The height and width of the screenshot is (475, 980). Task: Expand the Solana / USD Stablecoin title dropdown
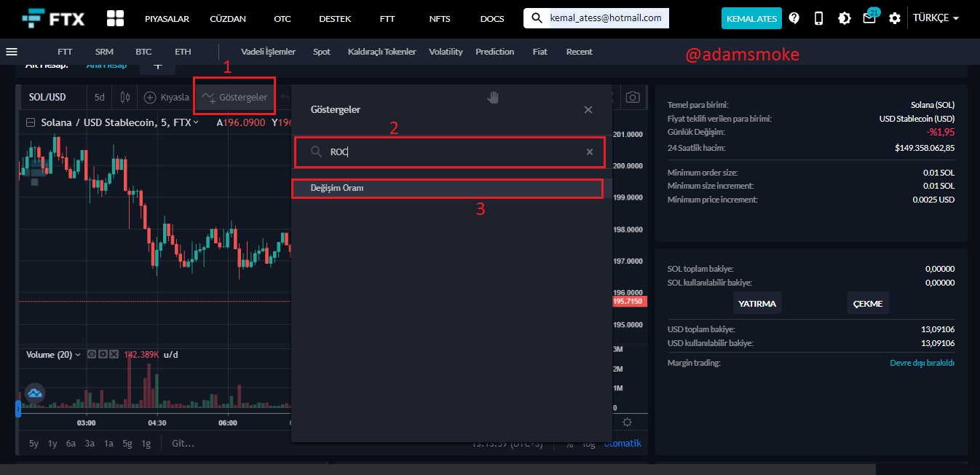[196, 122]
